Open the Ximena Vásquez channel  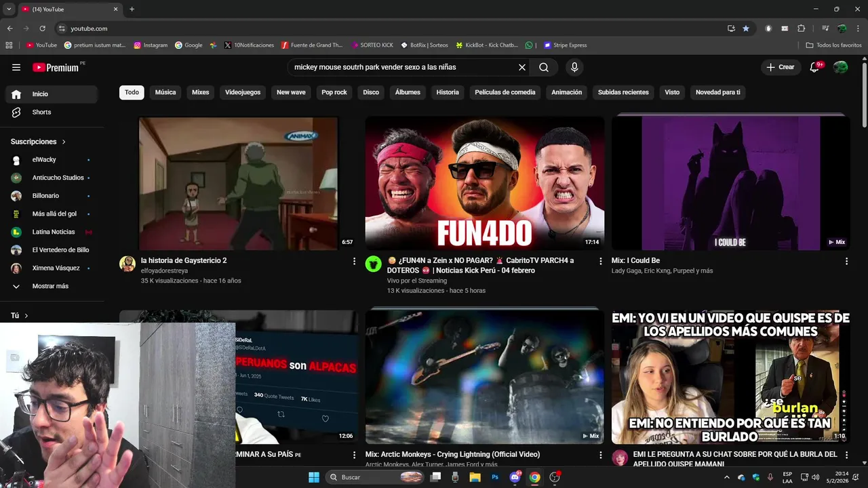[x=52, y=268]
